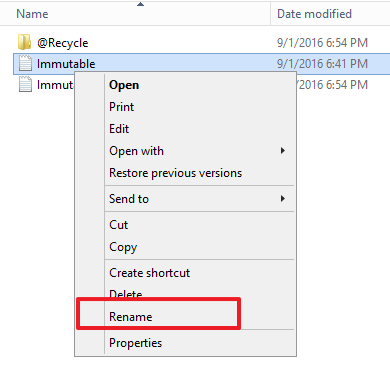Image resolution: width=390 pixels, height=371 pixels.
Task: Select the @Recycle folder icon
Action: click(x=24, y=42)
